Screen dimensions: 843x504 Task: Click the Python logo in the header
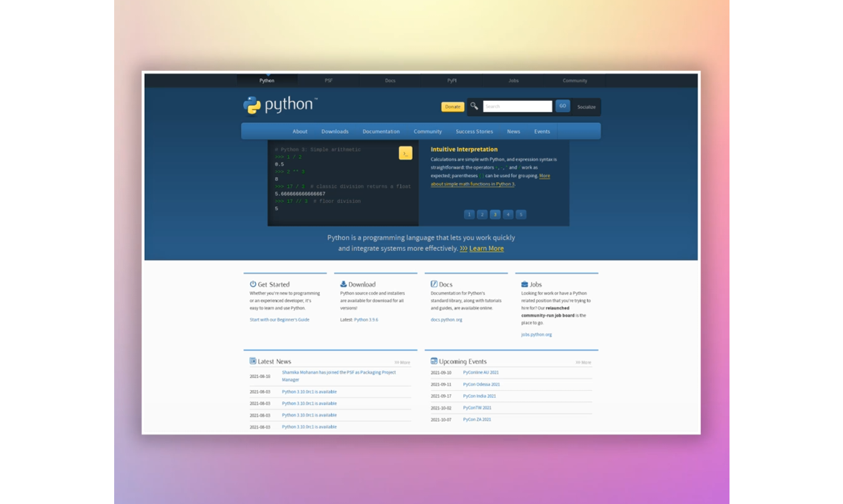tap(280, 105)
